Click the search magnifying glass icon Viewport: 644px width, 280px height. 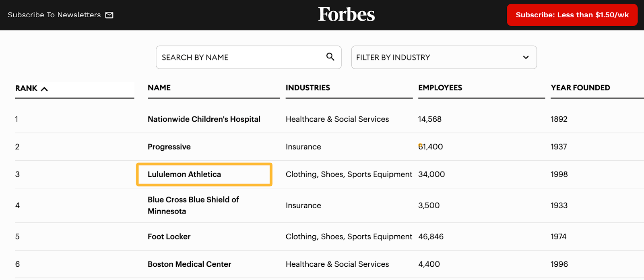click(330, 57)
